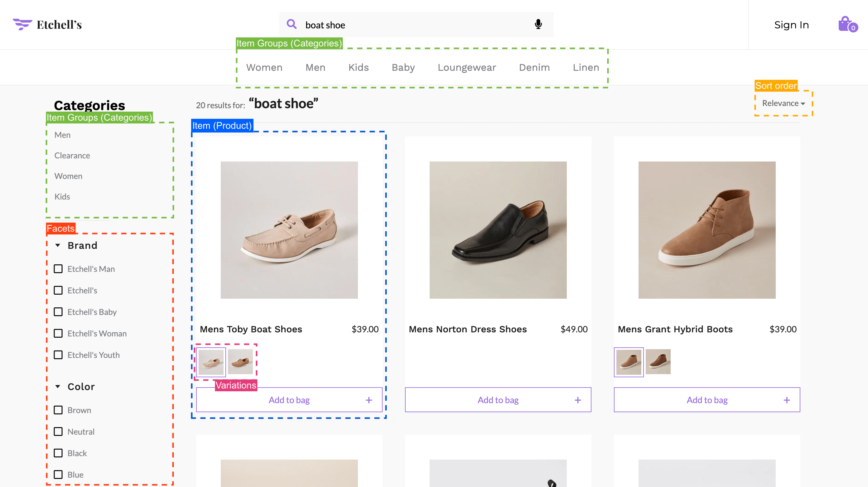This screenshot has height=487, width=868.
Task: Collapse the Brand facet section
Action: (x=58, y=245)
